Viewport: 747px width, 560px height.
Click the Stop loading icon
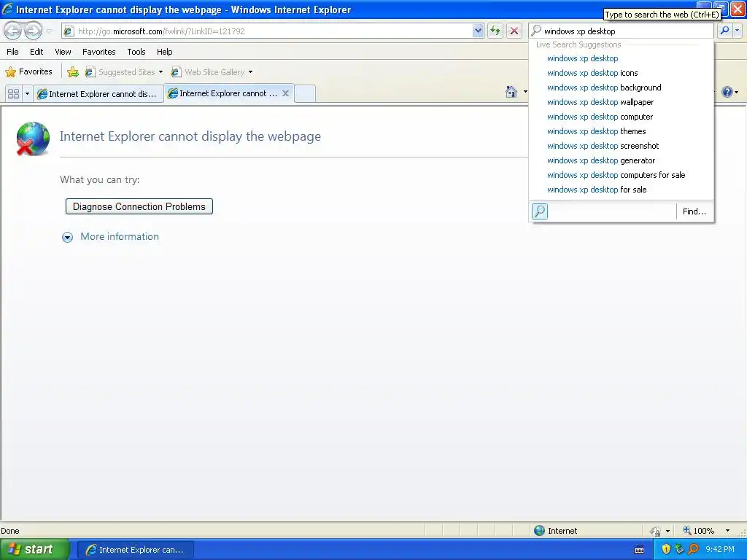pyautogui.click(x=514, y=31)
